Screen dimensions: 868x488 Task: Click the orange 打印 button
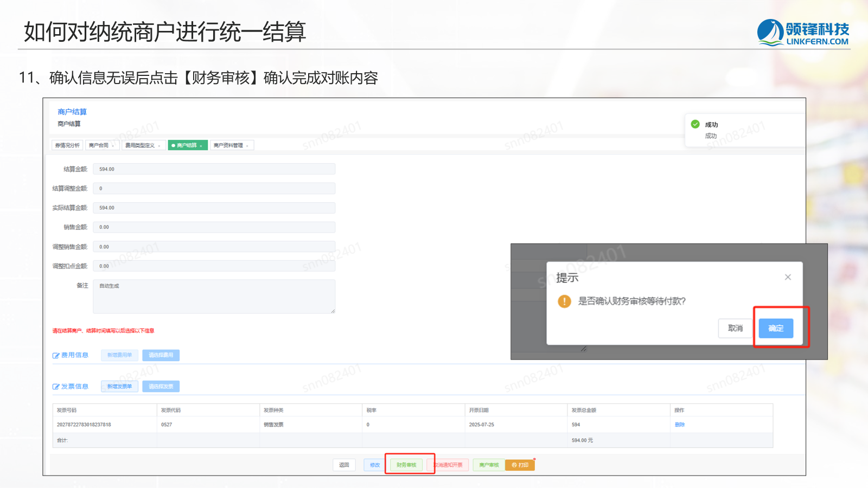520,465
